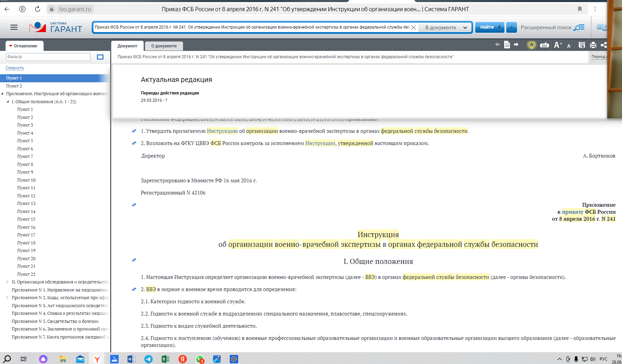Toggle the Оглавление contents panel tab
Viewport: 622px width, 364px height.
pyautogui.click(x=24, y=46)
